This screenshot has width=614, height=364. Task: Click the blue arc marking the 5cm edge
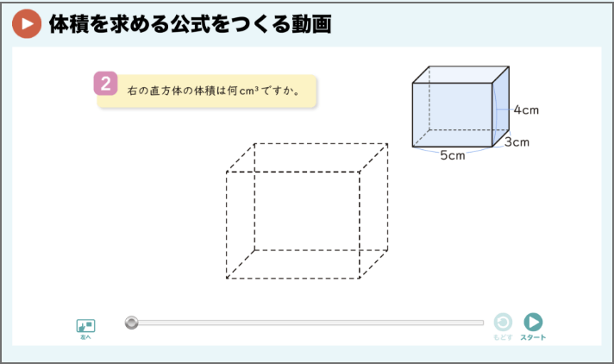click(452, 149)
